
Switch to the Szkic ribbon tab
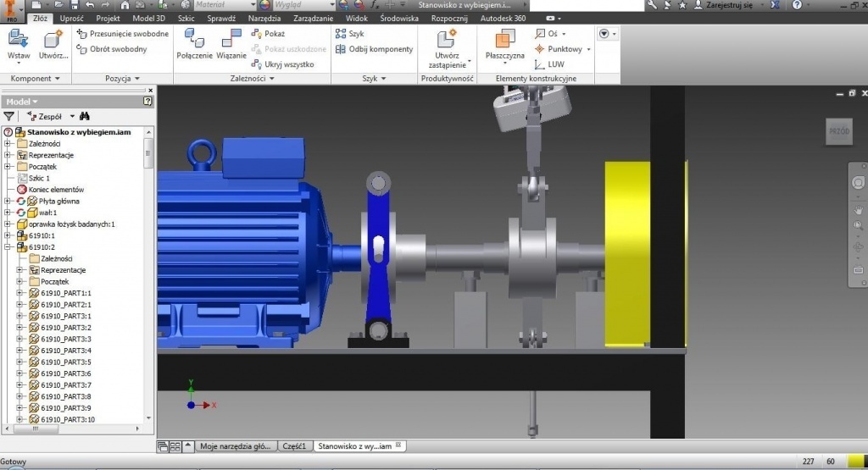point(186,17)
